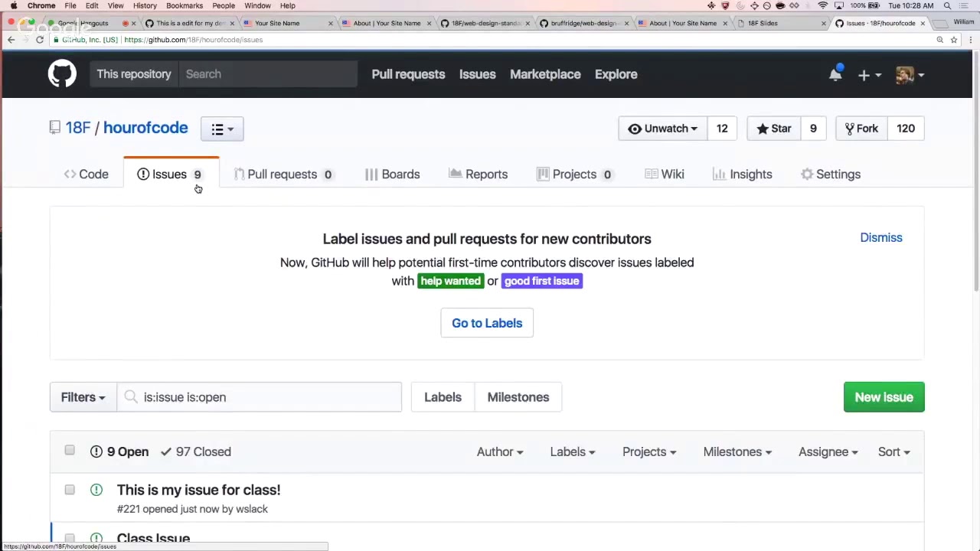Click the Wi-Fi status icon
The image size is (980, 551).
click(x=823, y=5)
